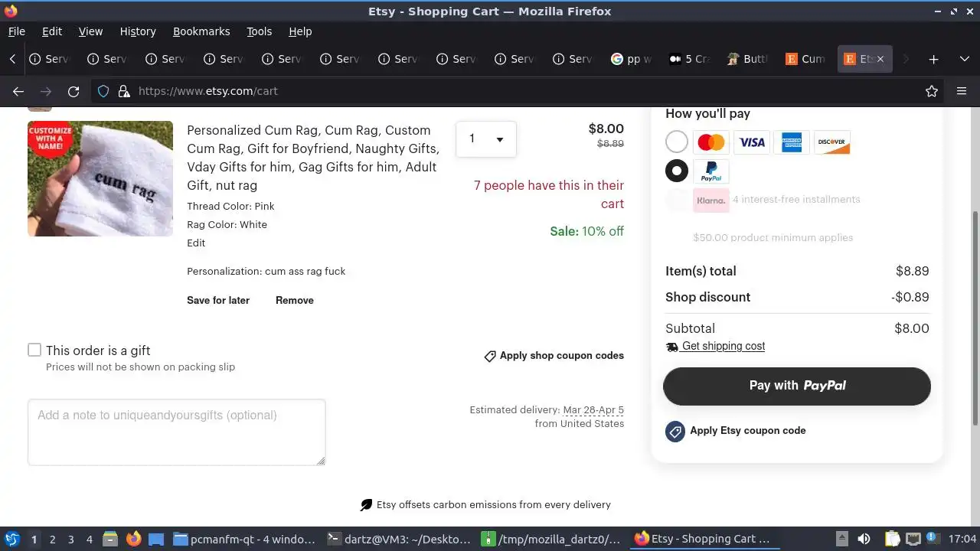Select the credit card payment radio button
This screenshot has width=980, height=551.
pyautogui.click(x=677, y=142)
